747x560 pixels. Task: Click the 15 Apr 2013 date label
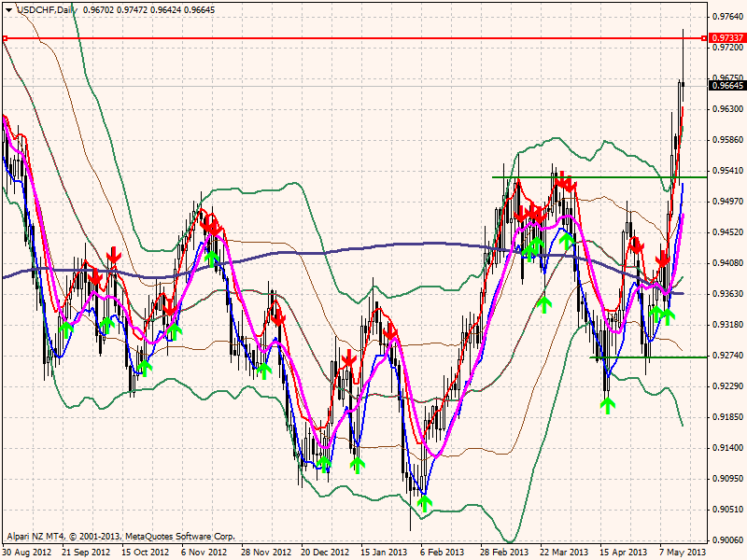coord(623,553)
